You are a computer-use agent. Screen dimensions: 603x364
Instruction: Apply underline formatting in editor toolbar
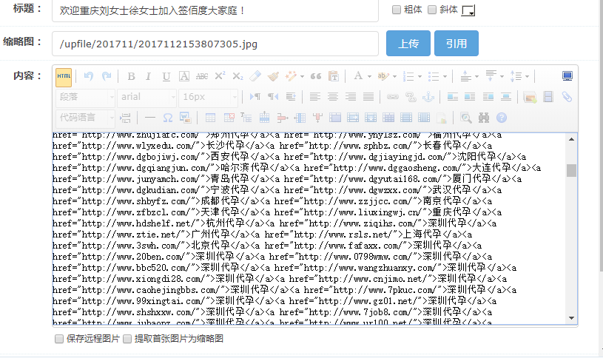pos(166,76)
